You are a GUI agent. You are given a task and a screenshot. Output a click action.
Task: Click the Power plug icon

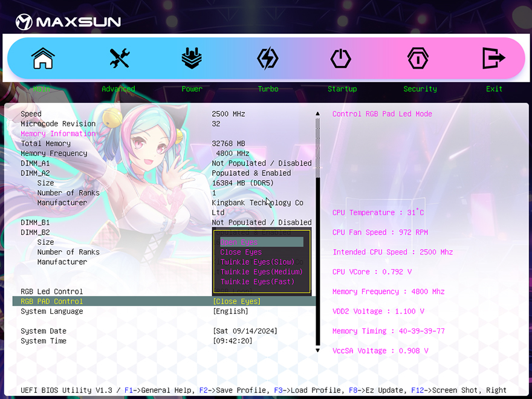[x=192, y=59]
